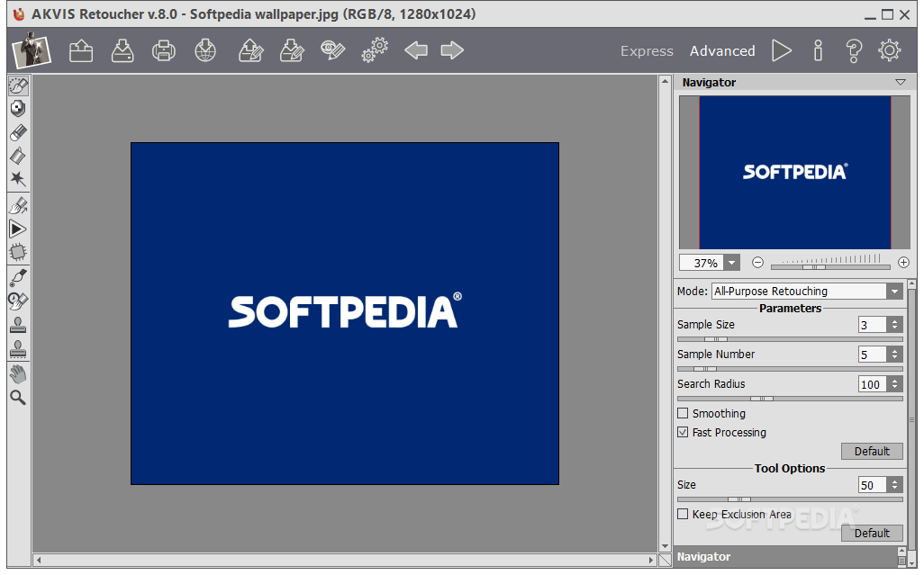Click the tool Size value field
The width and height of the screenshot is (924, 575).
[x=873, y=485]
